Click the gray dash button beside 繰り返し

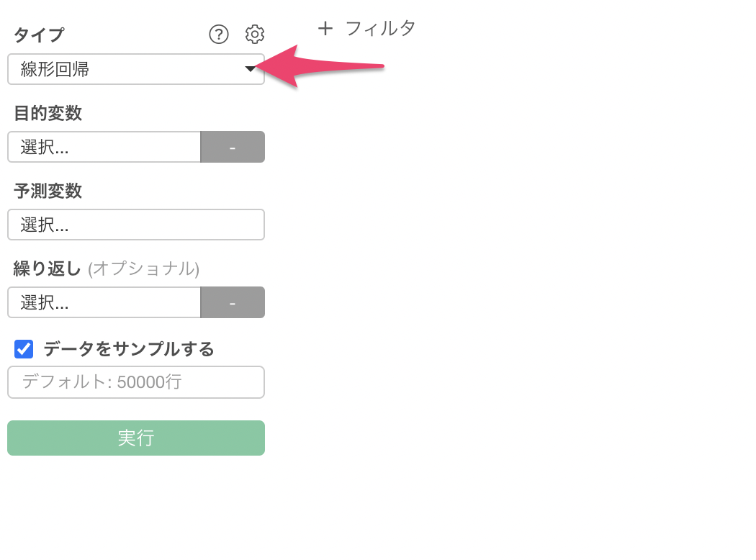(x=233, y=302)
